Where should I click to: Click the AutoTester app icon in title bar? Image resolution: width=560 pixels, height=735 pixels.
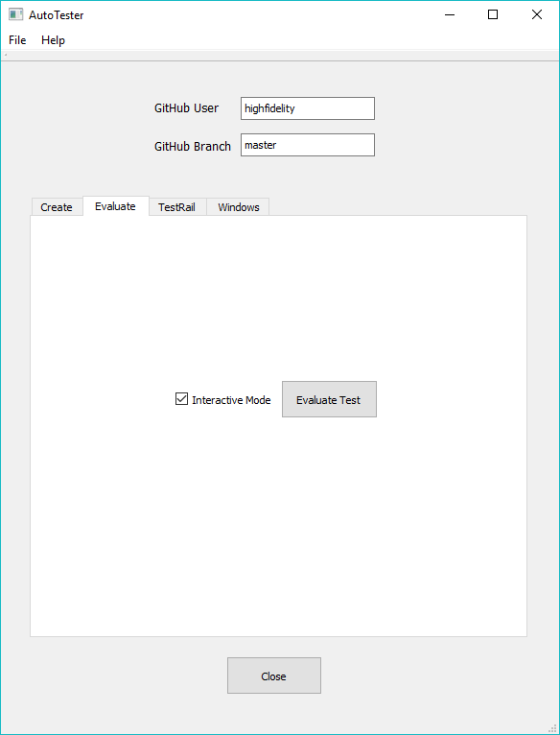pyautogui.click(x=15, y=14)
